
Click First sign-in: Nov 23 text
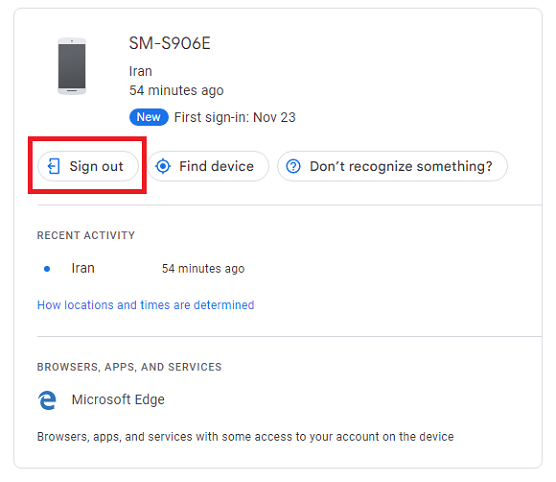click(235, 117)
